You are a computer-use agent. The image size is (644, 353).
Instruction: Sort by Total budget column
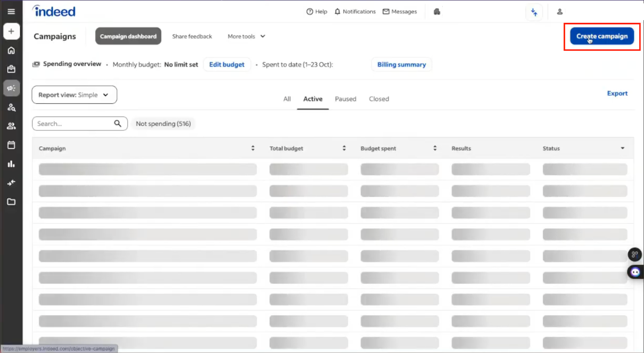(344, 148)
